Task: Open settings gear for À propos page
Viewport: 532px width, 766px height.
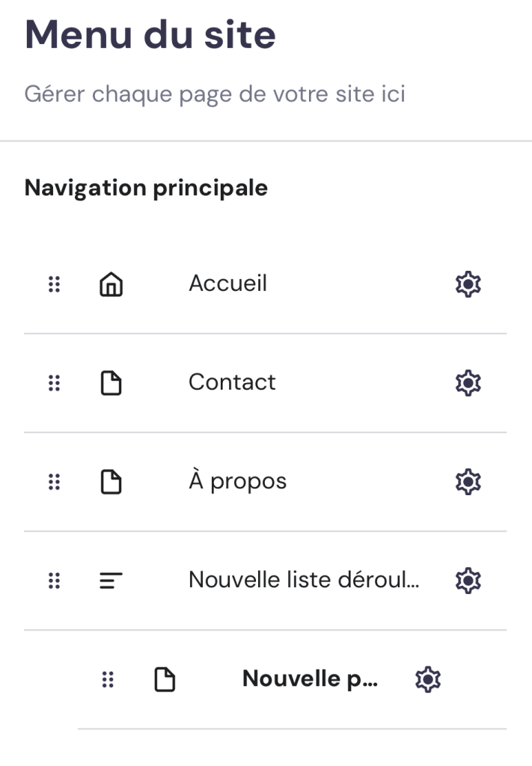Action: point(468,481)
